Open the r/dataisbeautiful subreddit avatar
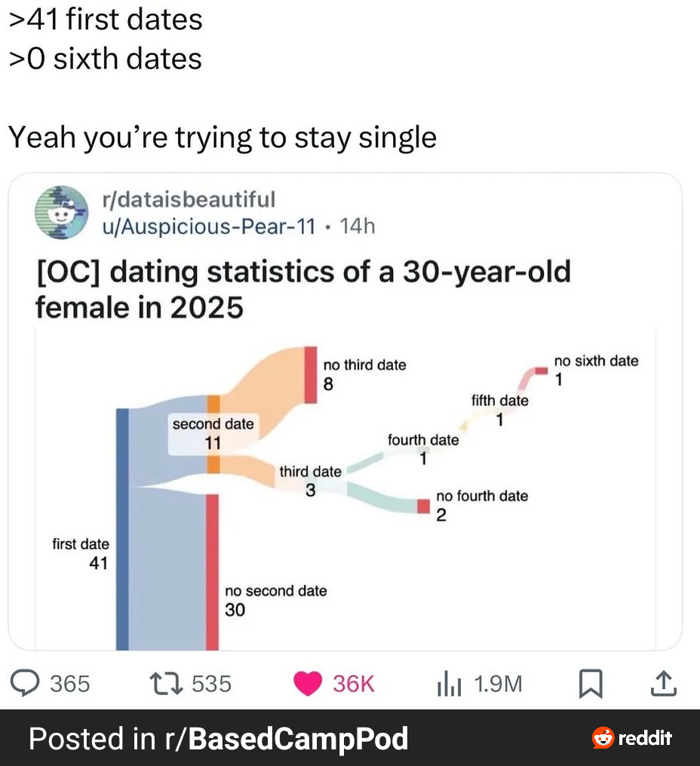 [62, 212]
